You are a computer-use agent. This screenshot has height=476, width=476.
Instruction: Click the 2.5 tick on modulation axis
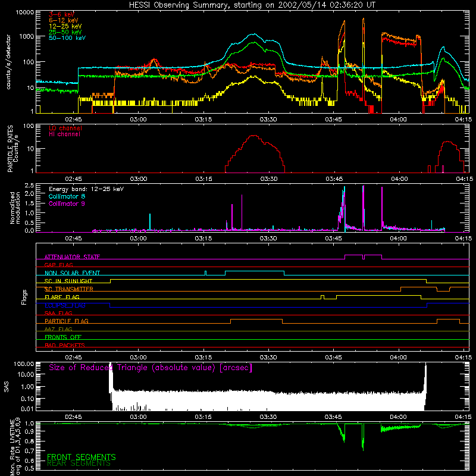click(x=29, y=186)
